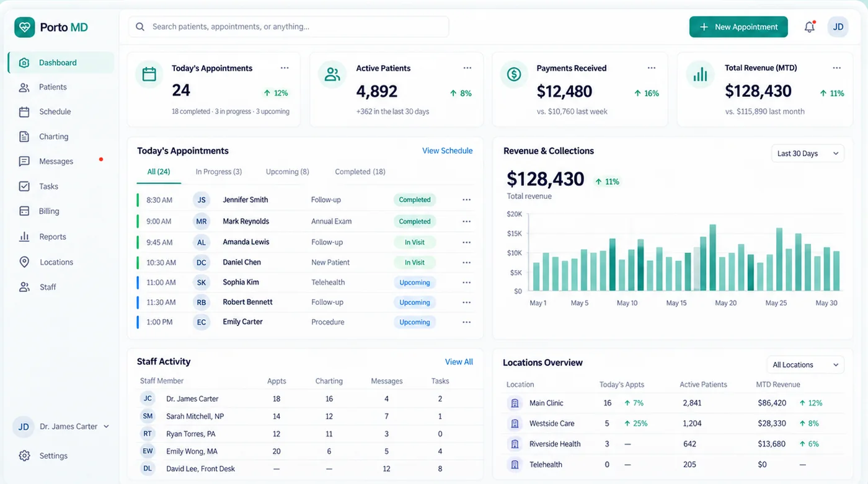Open options menu on Payments Received card
This screenshot has width=868, height=484.
click(x=652, y=68)
